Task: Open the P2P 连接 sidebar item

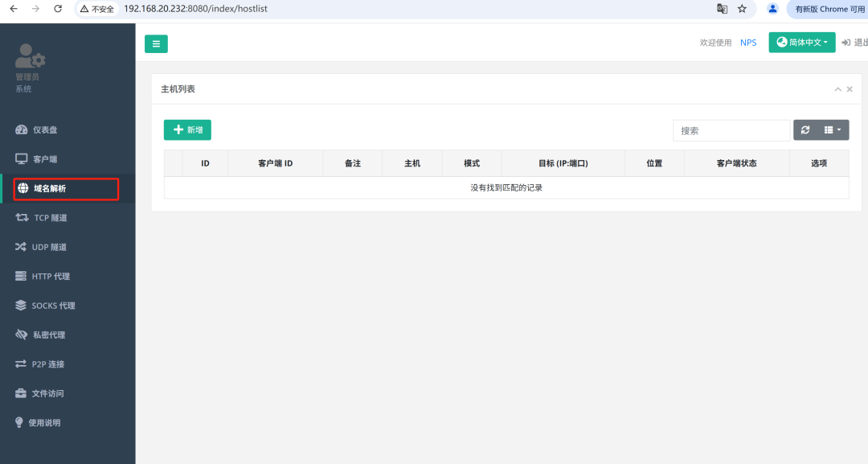Action: [68, 365]
